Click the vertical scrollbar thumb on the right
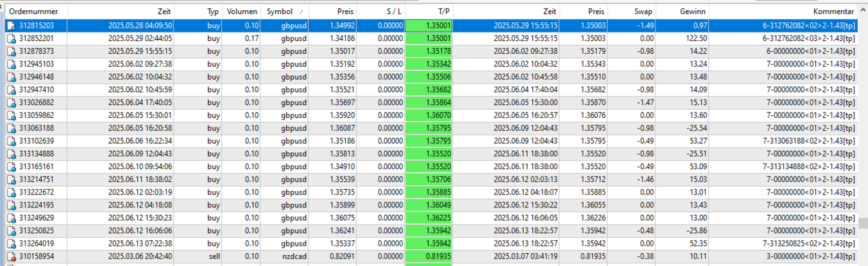The image size is (868, 266). pyautogui.click(x=863, y=223)
